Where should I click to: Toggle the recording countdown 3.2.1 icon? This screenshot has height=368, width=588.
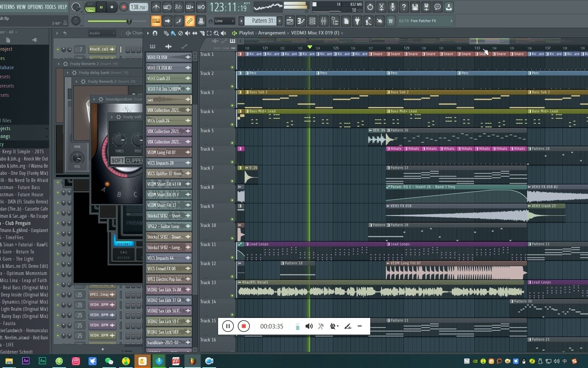click(178, 7)
